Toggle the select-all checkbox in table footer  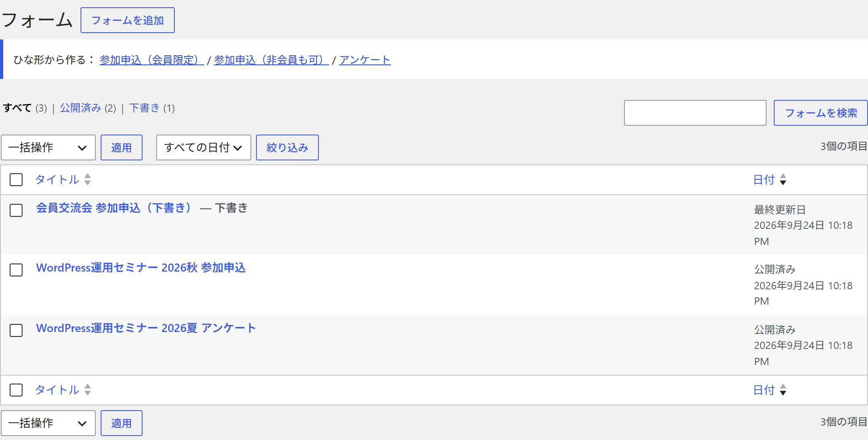pos(16,390)
